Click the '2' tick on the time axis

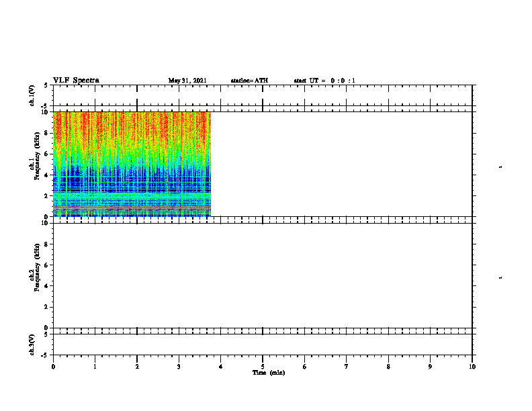[x=137, y=367]
